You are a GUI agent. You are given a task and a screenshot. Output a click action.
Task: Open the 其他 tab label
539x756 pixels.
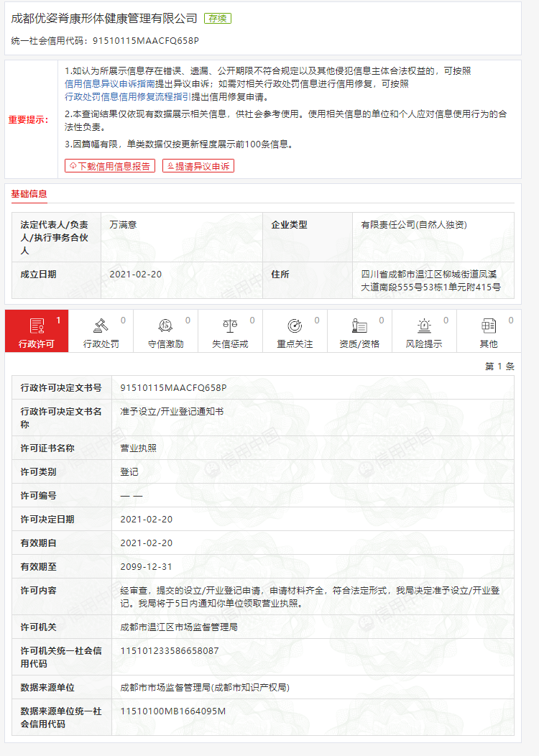tap(489, 344)
